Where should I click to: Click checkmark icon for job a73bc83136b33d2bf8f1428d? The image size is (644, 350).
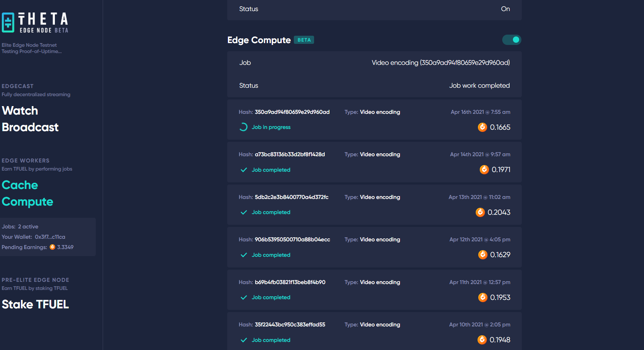[243, 170]
